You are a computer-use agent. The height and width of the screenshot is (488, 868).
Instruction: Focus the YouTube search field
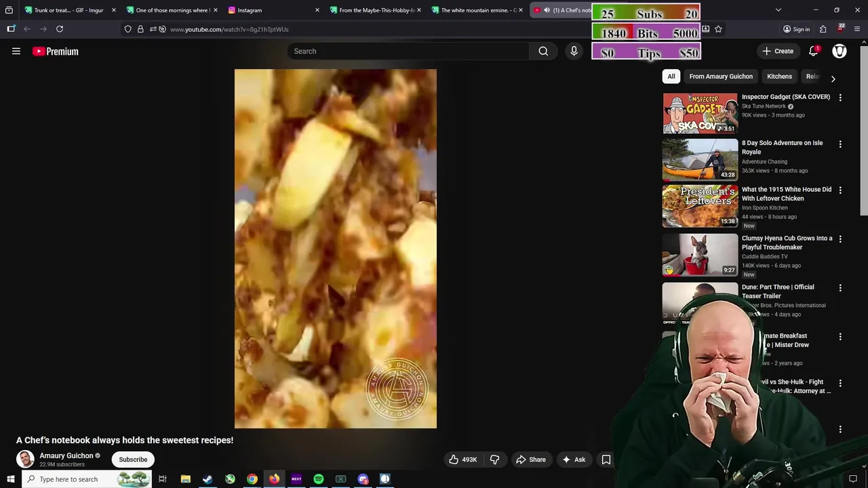[x=408, y=52]
